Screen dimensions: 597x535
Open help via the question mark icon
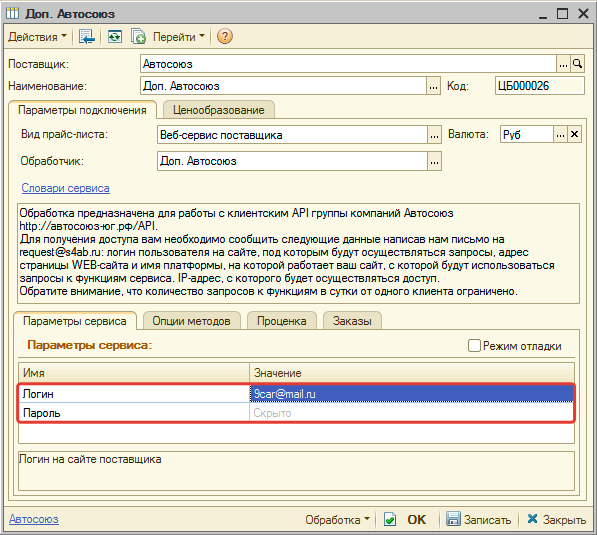pos(225,37)
